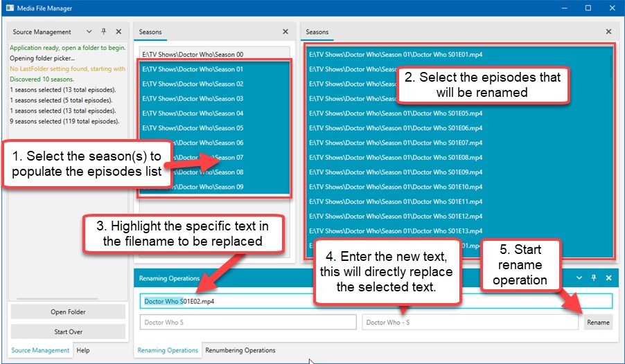Select episode Doctor Who S01E07.mp4
The width and height of the screenshot is (625, 364).
pos(459,143)
